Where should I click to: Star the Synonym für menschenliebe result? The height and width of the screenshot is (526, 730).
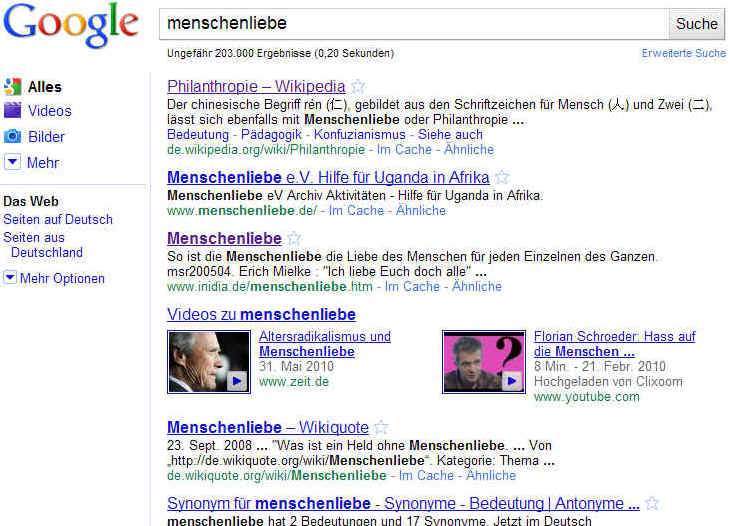(652, 503)
